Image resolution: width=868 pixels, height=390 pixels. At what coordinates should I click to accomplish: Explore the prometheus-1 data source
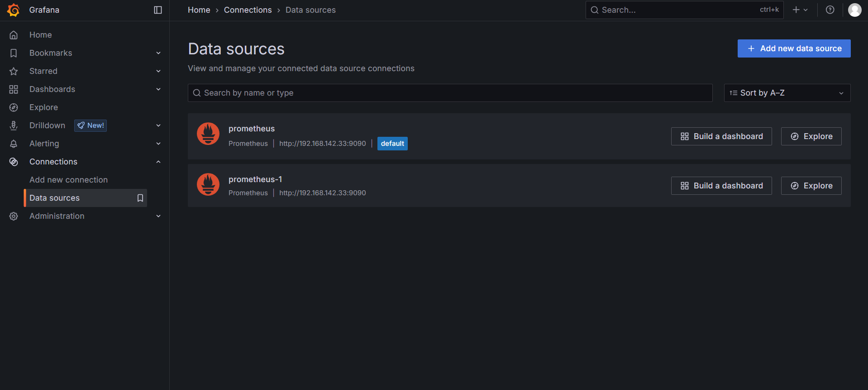click(811, 186)
